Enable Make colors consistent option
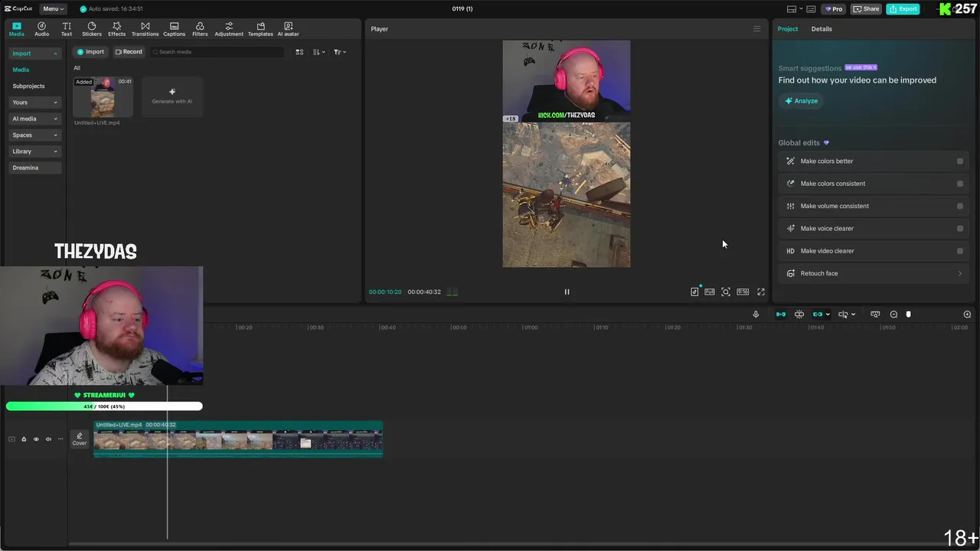The width and height of the screenshot is (980, 551). point(960,184)
